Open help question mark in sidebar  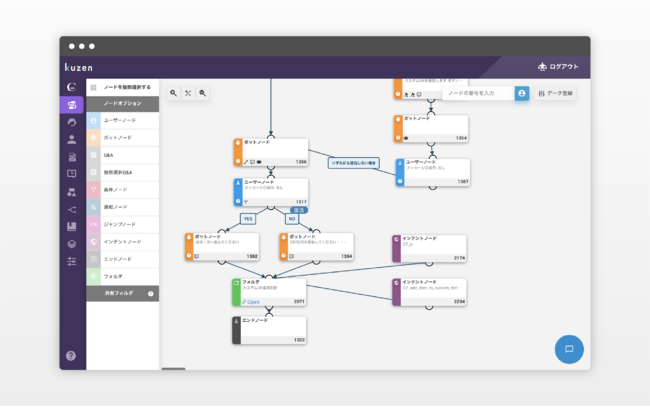pyautogui.click(x=71, y=356)
